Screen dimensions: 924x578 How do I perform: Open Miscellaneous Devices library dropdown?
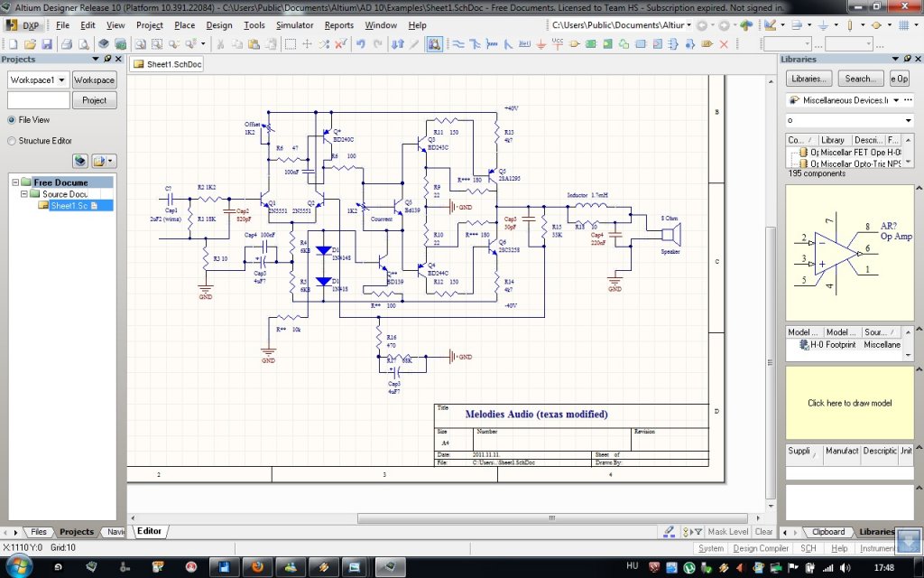pyautogui.click(x=896, y=100)
